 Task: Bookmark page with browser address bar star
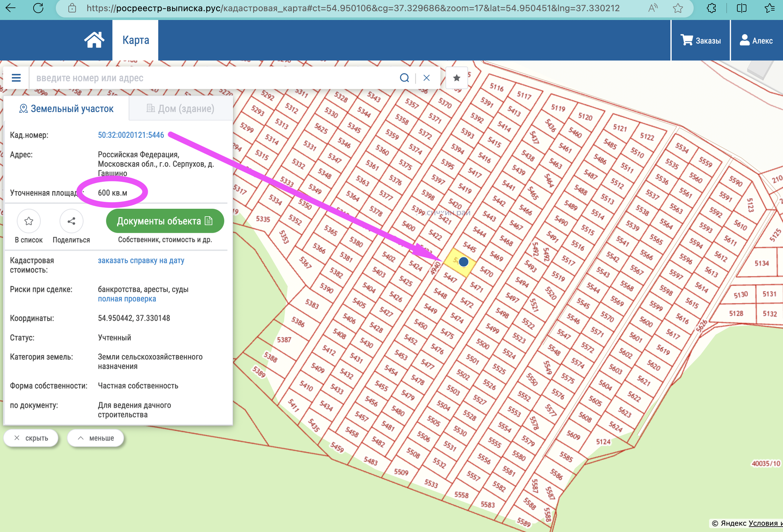(678, 8)
